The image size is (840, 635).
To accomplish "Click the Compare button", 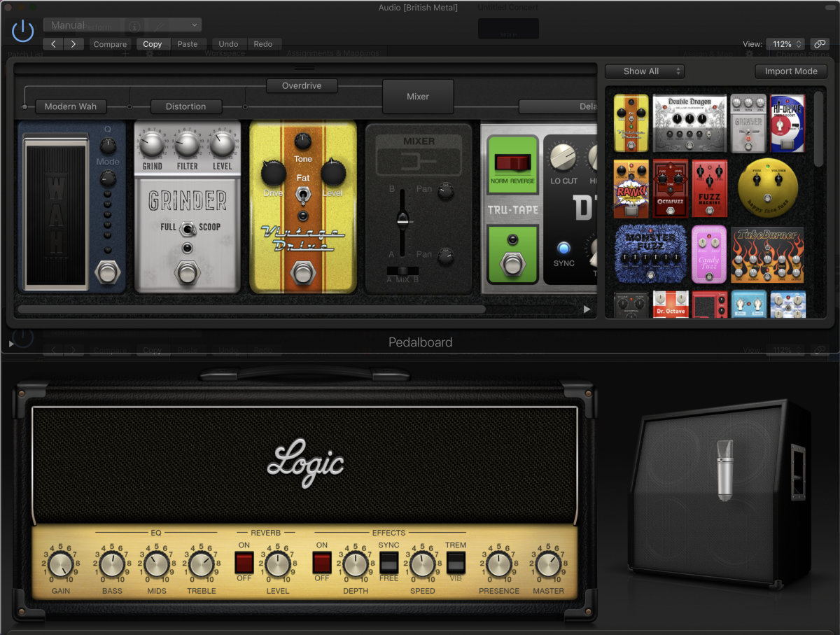I will tap(110, 43).
